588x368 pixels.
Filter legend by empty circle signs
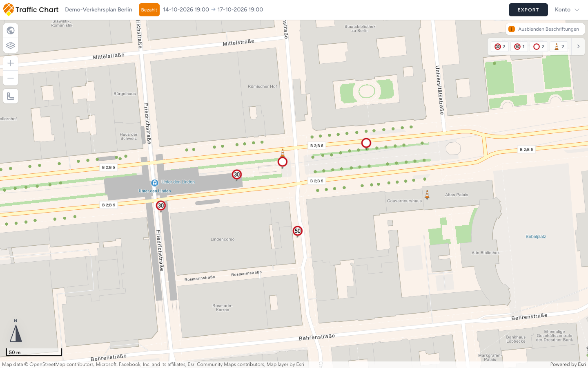[x=539, y=47]
